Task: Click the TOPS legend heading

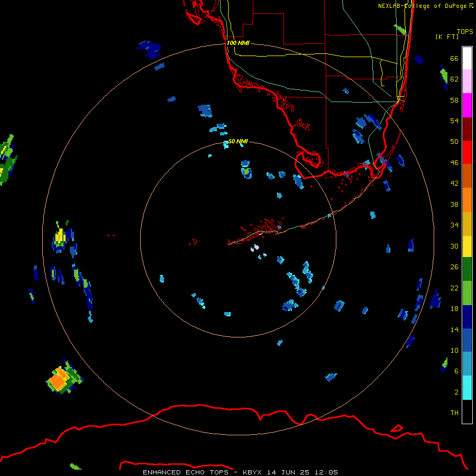Action: point(465,32)
